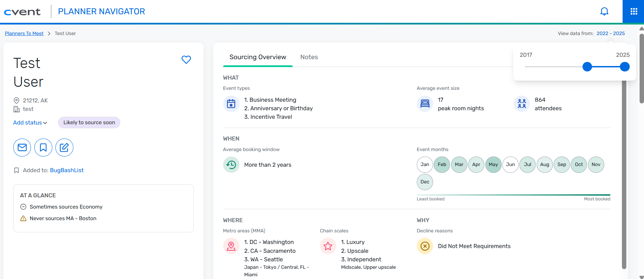Screen dimensions: 644x279
Task: Select the Aug month chip
Action: click(x=545, y=165)
